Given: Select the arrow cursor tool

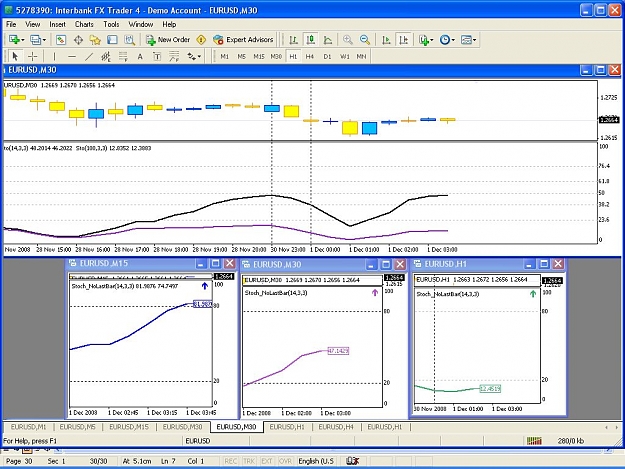Looking at the screenshot, I should 15,57.
